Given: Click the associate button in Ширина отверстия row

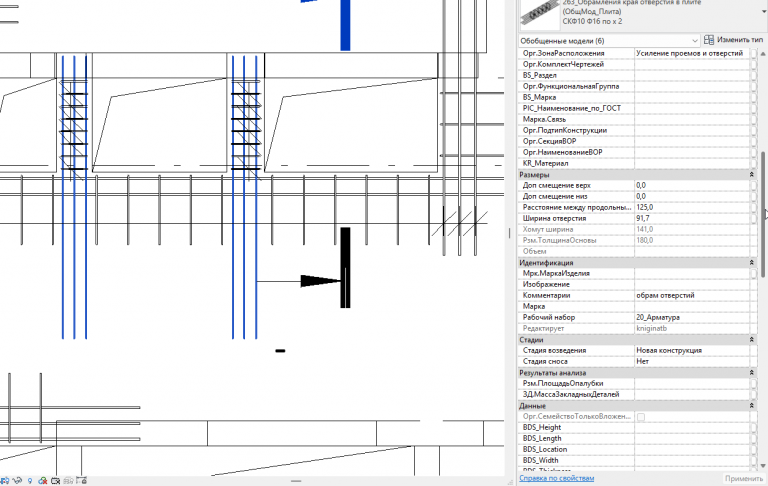Looking at the screenshot, I should pyautogui.click(x=754, y=218).
